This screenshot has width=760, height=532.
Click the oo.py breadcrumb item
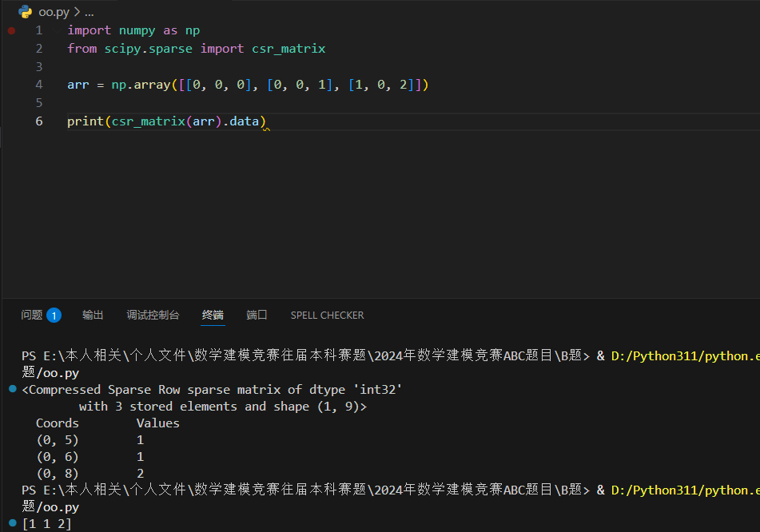(54, 12)
